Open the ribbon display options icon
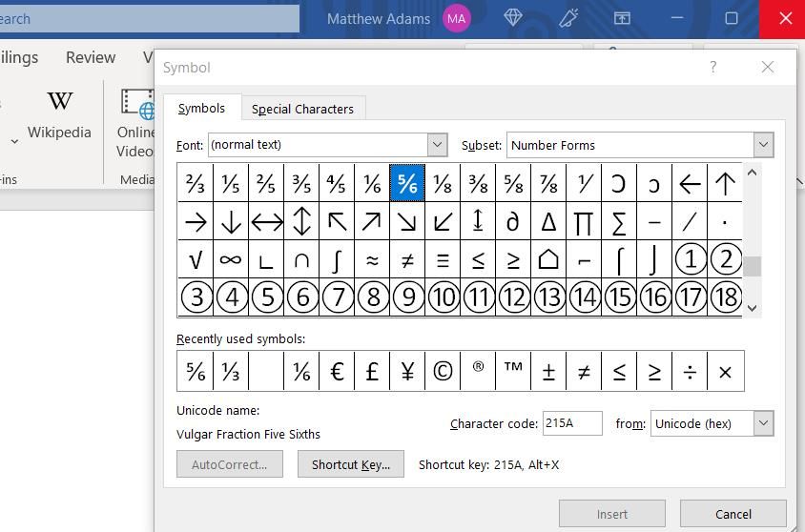 (622, 18)
